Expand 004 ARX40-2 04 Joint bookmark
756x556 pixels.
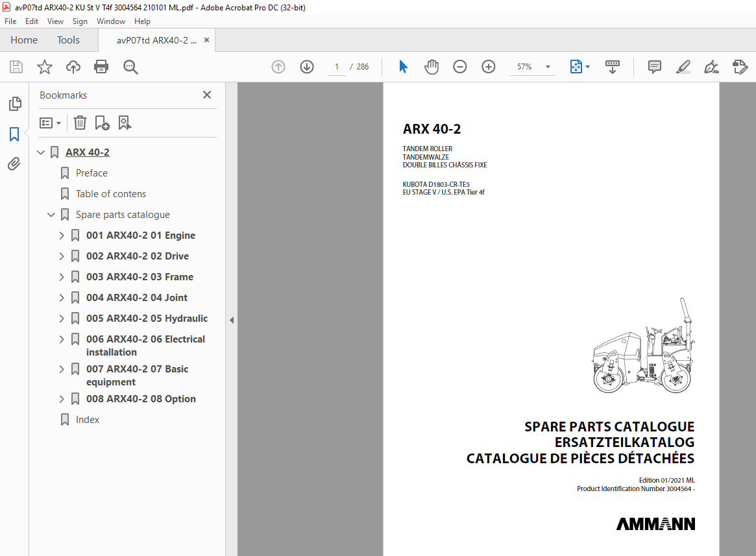(62, 298)
